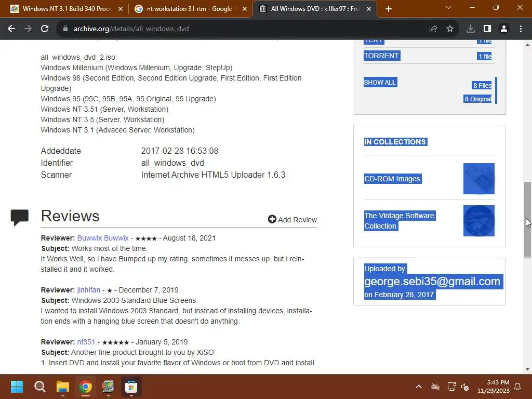Open reviewer nt351 profile
532x399 pixels.
tap(86, 342)
